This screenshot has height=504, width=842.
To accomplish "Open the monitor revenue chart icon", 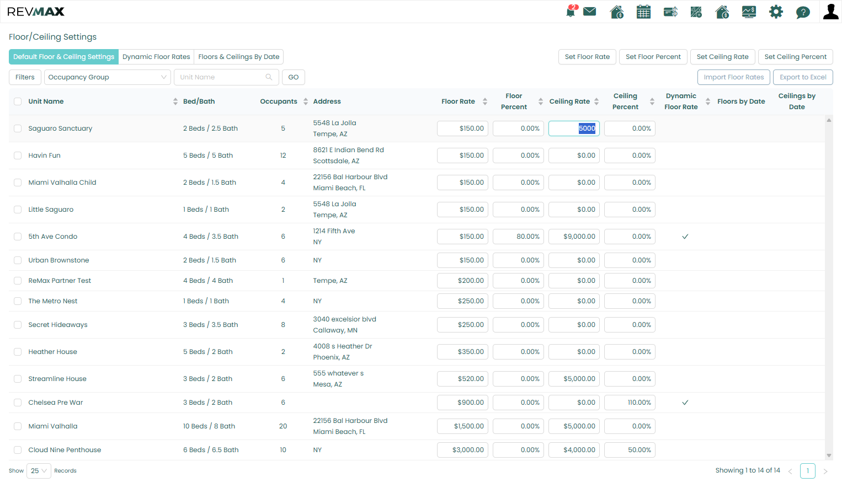I will click(749, 12).
